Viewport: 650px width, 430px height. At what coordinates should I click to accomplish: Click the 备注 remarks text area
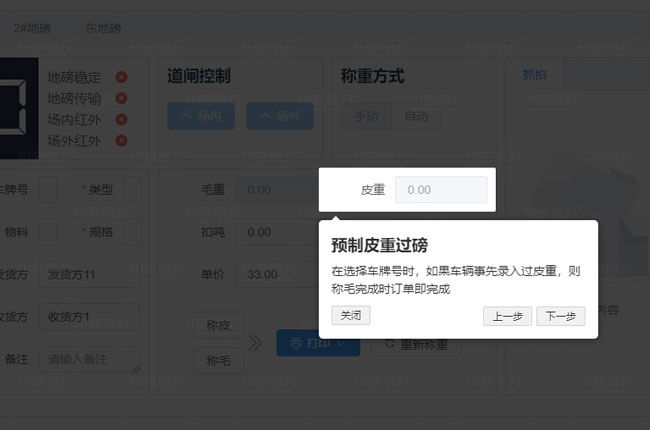pyautogui.click(x=89, y=358)
